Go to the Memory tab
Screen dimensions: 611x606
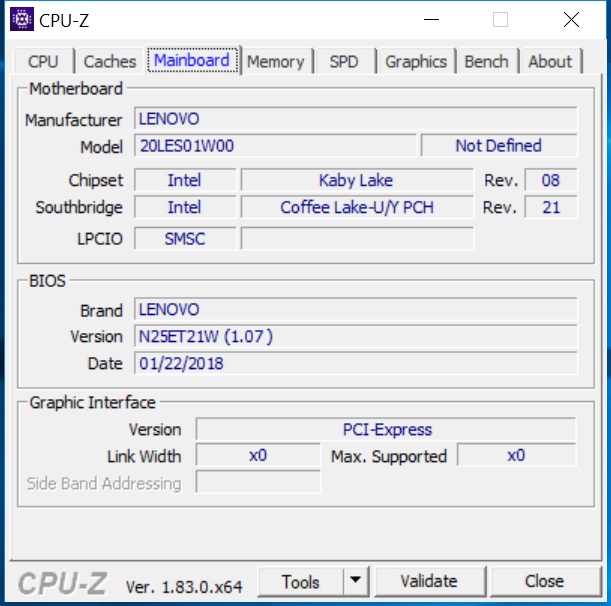point(275,62)
